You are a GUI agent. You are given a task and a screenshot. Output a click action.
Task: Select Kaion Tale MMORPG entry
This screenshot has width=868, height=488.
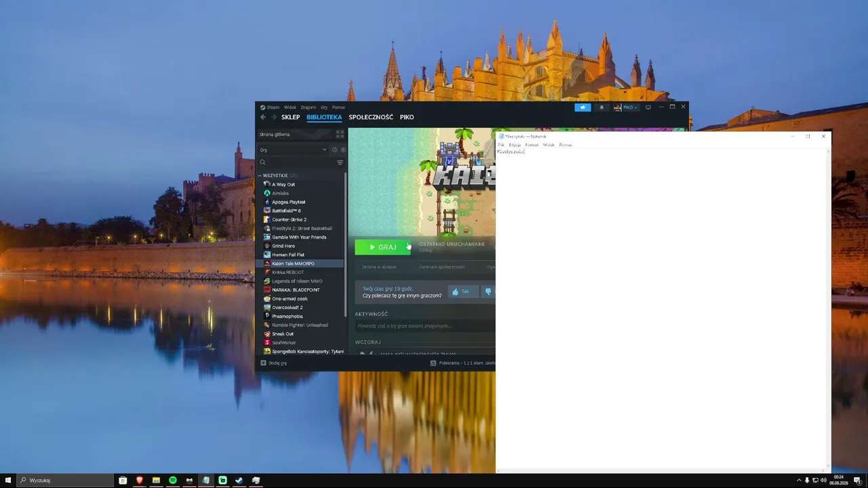[301, 264]
